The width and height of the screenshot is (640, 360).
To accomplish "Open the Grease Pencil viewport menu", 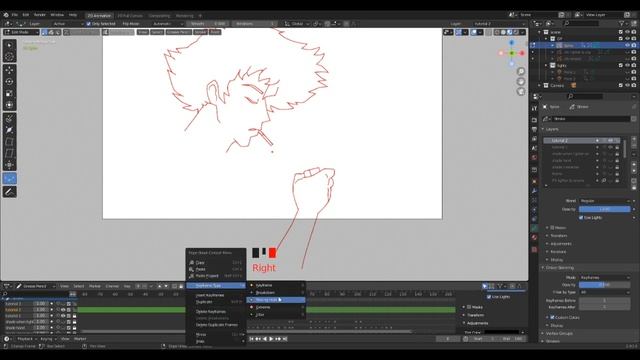I will click(x=178, y=32).
